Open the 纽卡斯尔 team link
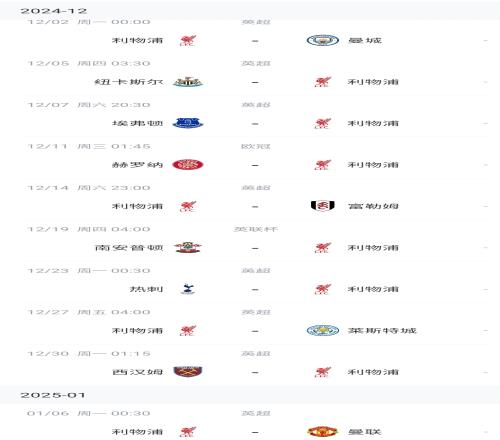Viewport: 500px width, 440px height. point(129,82)
